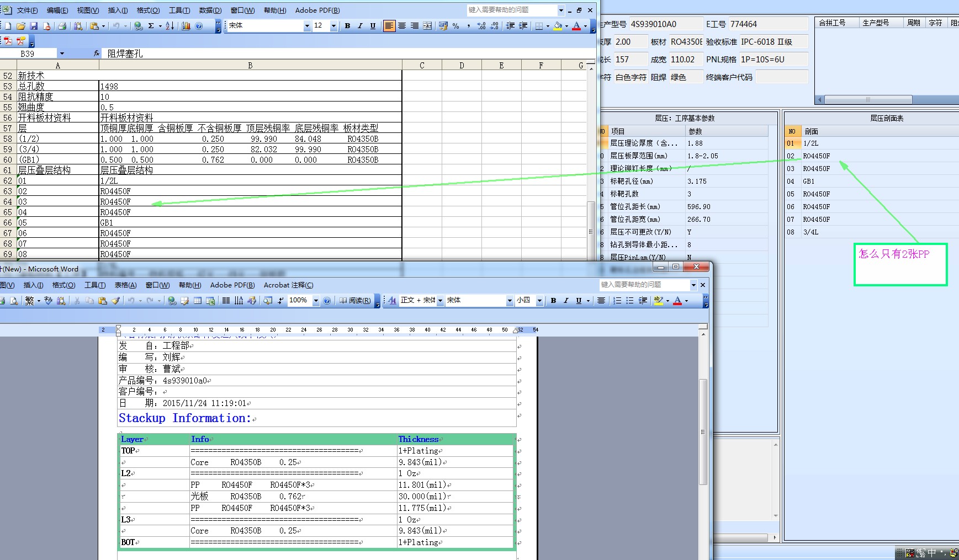Open Excel 数据(D) menu
The height and width of the screenshot is (560, 959).
coord(210,10)
